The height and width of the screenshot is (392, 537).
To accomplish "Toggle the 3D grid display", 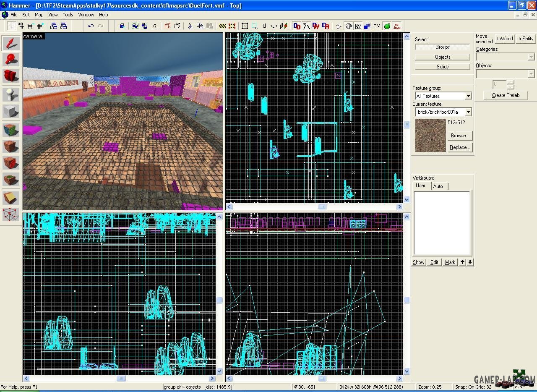I will (x=21, y=26).
